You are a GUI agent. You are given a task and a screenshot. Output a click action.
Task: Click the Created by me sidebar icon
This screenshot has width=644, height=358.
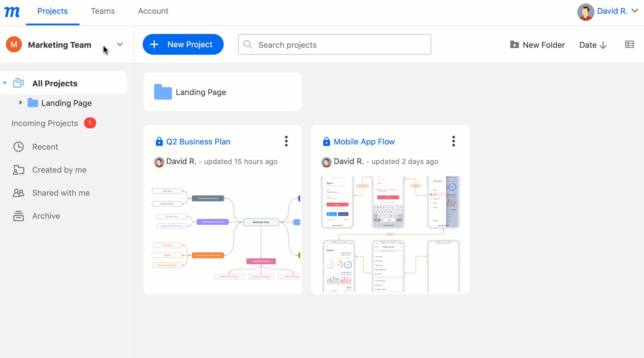(x=19, y=170)
